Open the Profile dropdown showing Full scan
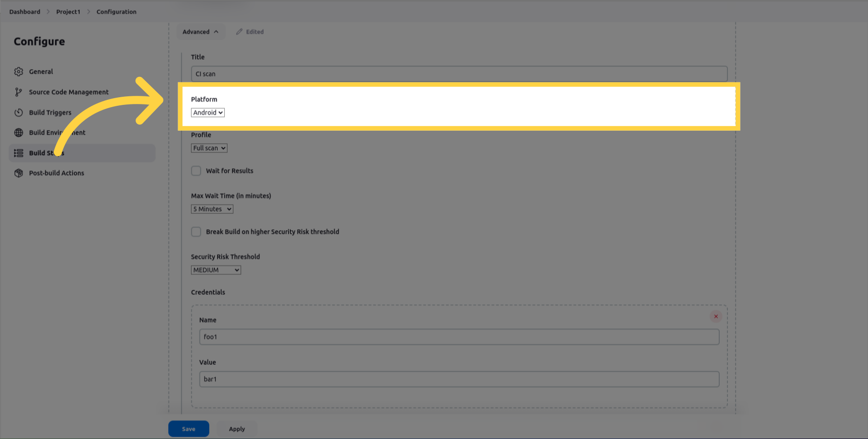This screenshot has height=439, width=868. (x=209, y=148)
